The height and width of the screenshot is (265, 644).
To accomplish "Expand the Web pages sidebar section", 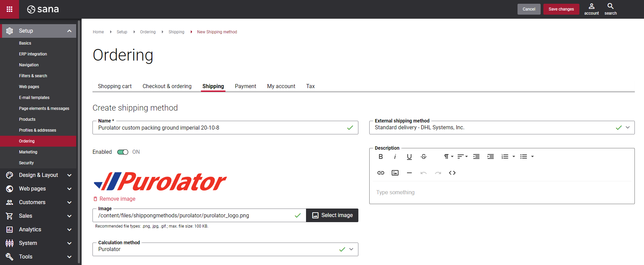I will pos(69,189).
